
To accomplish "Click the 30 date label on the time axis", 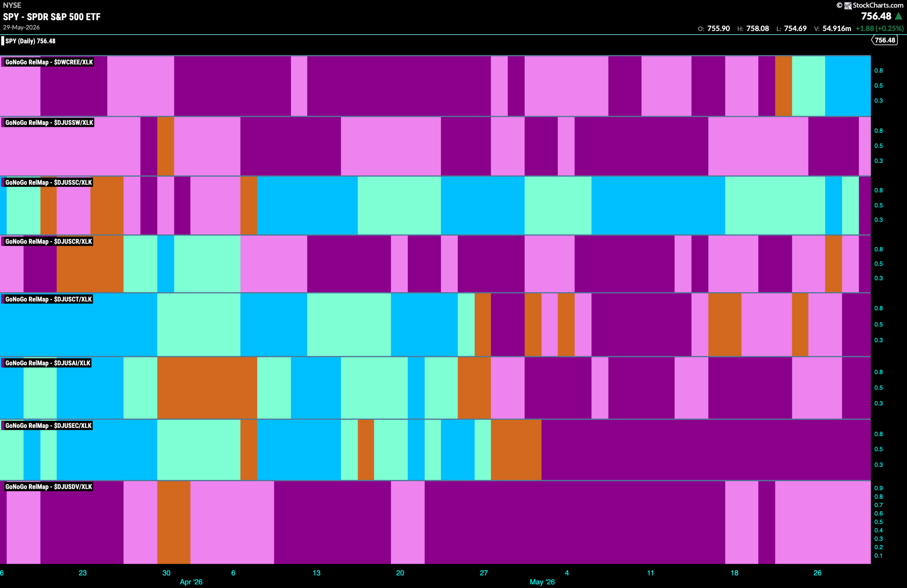I will coord(167,573).
